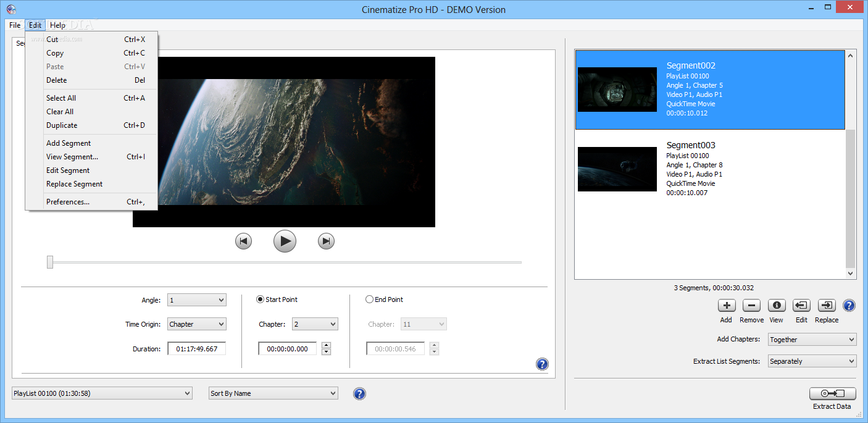Open the File menu
868x423 pixels.
(x=15, y=25)
